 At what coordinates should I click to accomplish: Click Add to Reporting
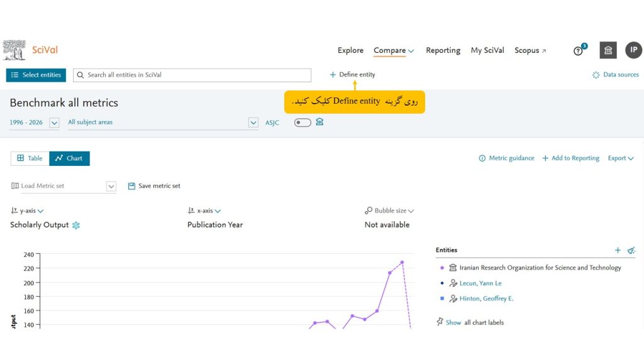tap(571, 158)
